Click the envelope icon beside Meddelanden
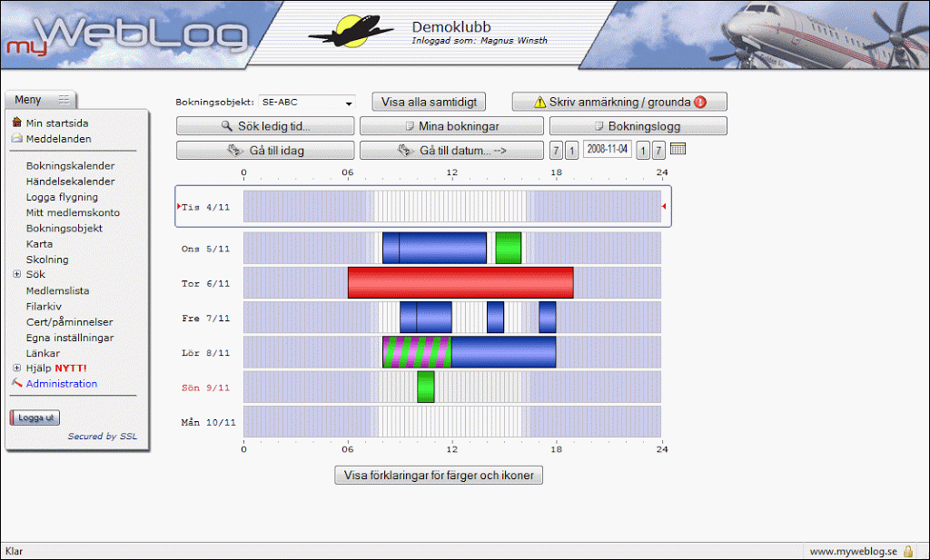This screenshot has width=930, height=560. (16, 138)
